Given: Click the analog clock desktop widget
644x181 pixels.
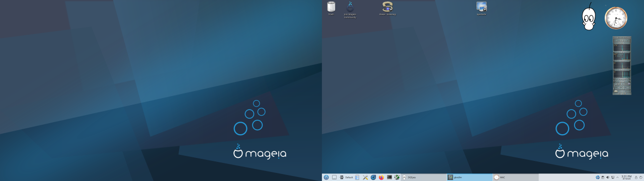Looking at the screenshot, I should tap(616, 18).
